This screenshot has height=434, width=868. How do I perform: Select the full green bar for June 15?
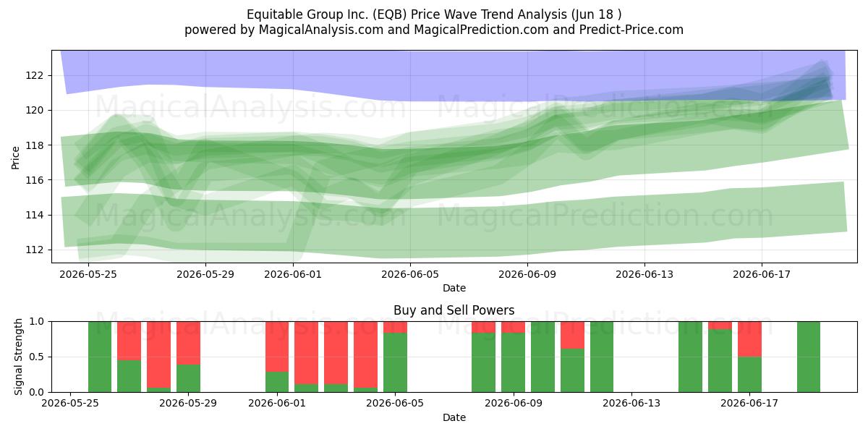pyautogui.click(x=690, y=357)
